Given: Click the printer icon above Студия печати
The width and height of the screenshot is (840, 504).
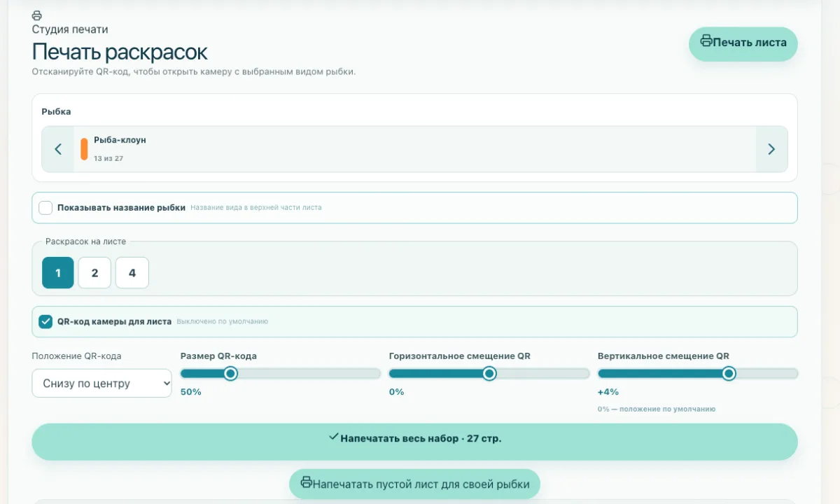Looking at the screenshot, I should point(37,15).
